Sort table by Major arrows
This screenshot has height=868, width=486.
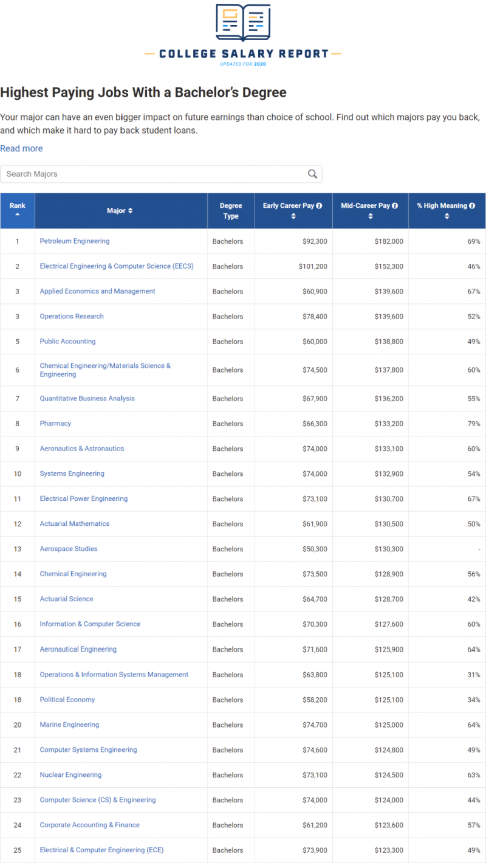pos(130,211)
